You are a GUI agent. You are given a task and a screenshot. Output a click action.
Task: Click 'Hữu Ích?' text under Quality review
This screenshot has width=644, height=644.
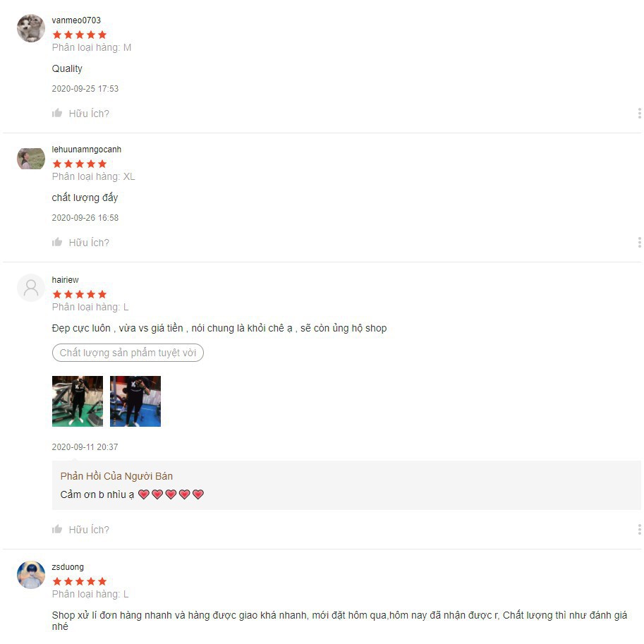coord(89,114)
